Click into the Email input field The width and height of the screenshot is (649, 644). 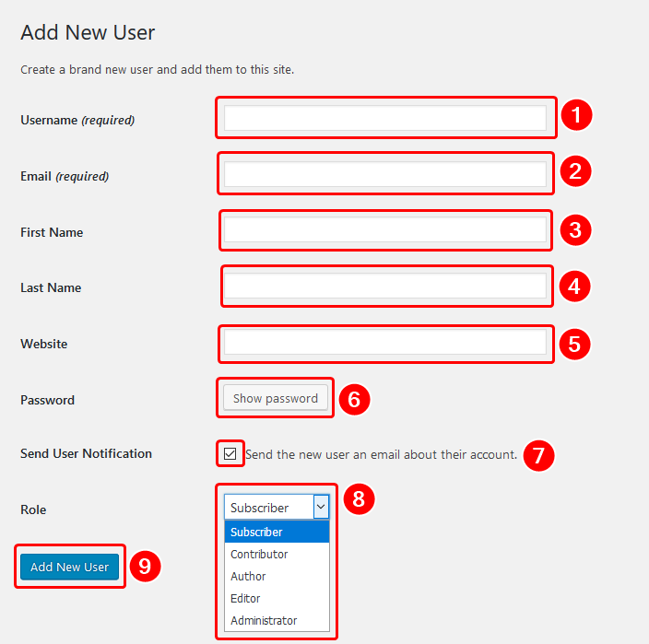coord(384,174)
